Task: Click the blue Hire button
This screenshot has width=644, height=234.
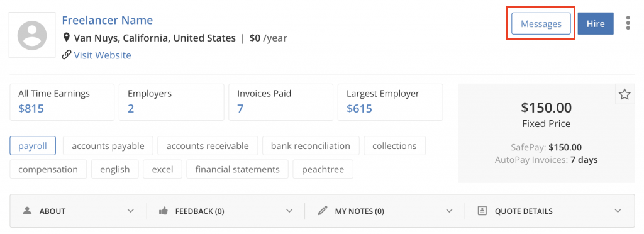Action: point(596,24)
